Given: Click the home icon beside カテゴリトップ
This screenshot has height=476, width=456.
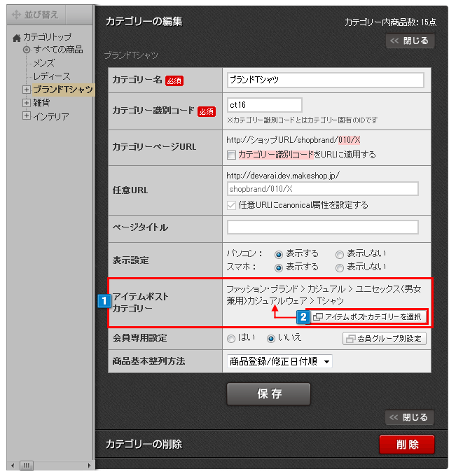Looking at the screenshot, I should pyautogui.click(x=17, y=38).
